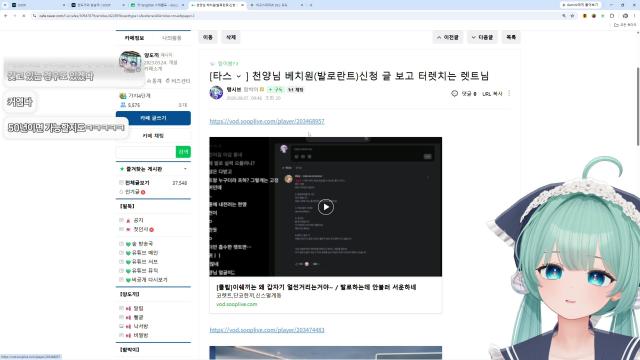The image size is (640, 360).
Task: Switch to the 나의활동 tab
Action: coord(171,38)
